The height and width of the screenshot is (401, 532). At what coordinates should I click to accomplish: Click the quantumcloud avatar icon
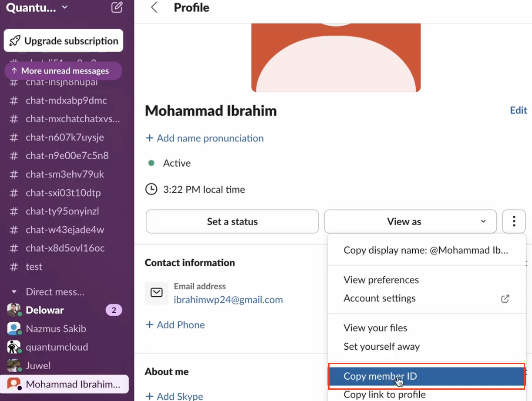click(14, 347)
